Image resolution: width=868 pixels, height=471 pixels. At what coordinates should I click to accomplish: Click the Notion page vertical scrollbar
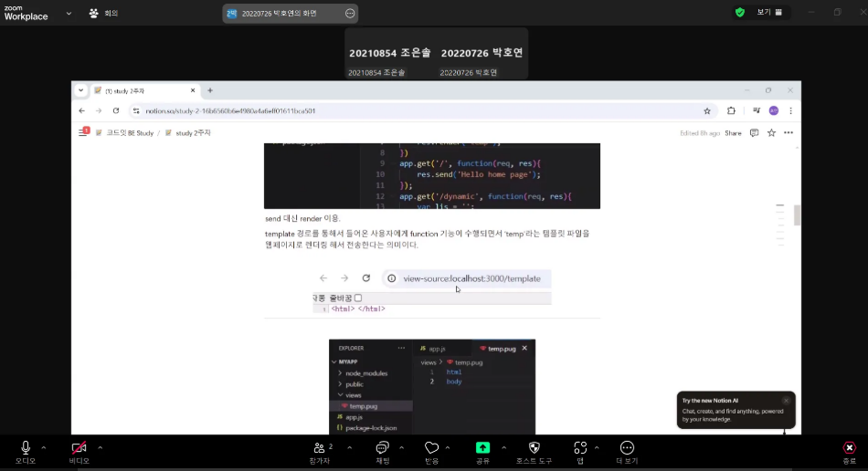point(797,215)
